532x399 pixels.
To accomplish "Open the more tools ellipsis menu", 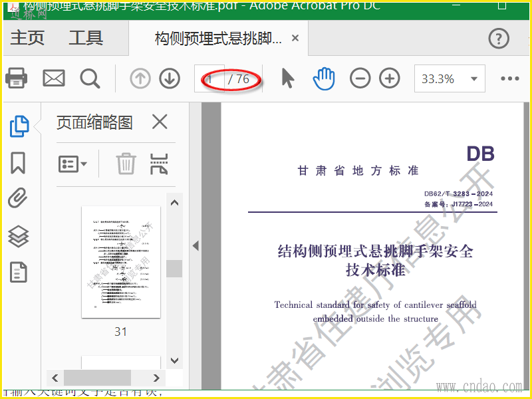I will pyautogui.click(x=510, y=78).
